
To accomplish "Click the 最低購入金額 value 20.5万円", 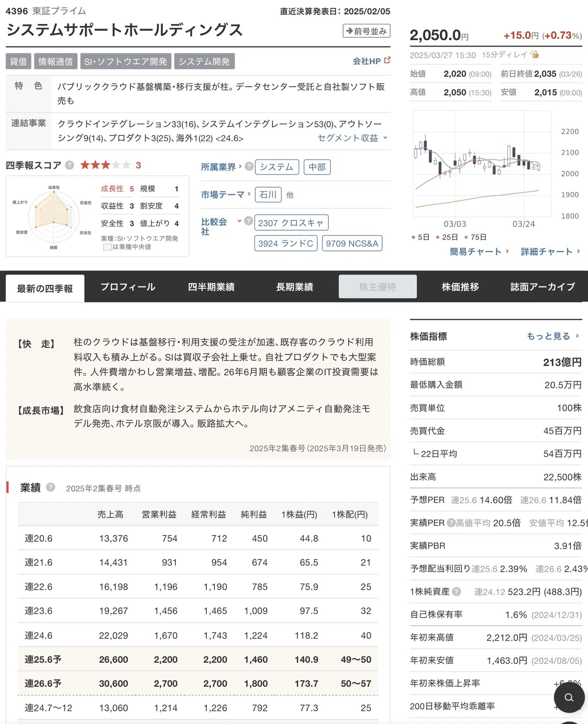I will pos(563,385).
